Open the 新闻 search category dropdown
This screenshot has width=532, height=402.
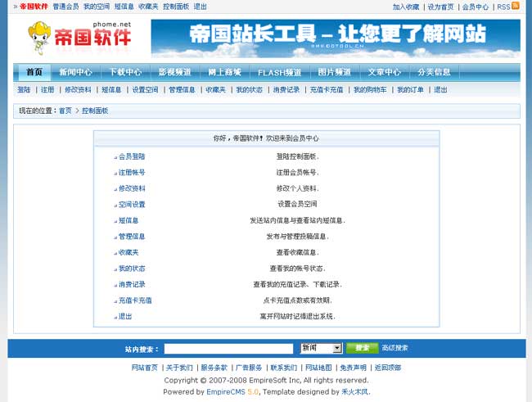pyautogui.click(x=321, y=348)
